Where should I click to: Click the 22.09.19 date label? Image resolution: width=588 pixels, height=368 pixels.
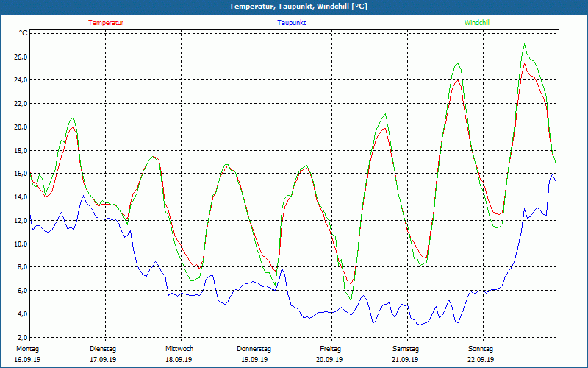click(481, 360)
